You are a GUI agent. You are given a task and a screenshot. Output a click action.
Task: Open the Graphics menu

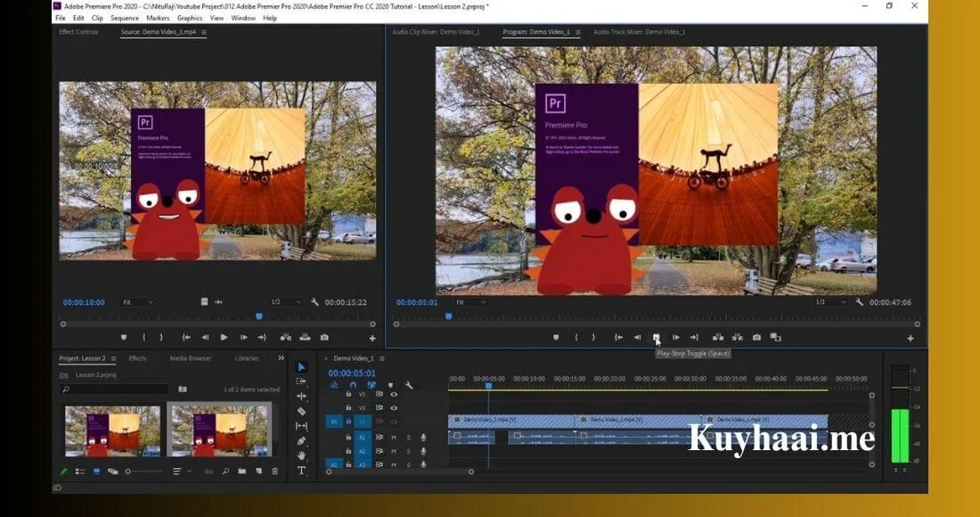(x=190, y=18)
